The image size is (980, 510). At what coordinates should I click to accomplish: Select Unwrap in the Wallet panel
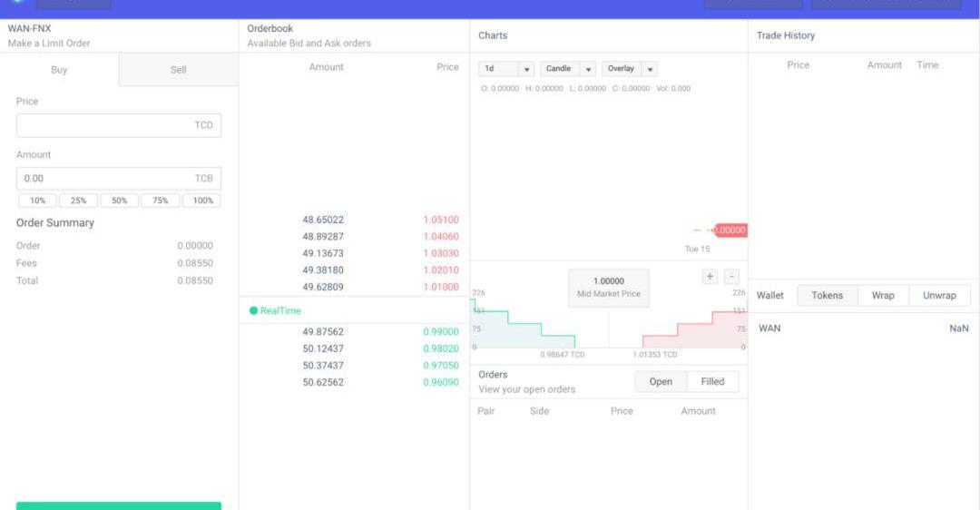click(939, 296)
